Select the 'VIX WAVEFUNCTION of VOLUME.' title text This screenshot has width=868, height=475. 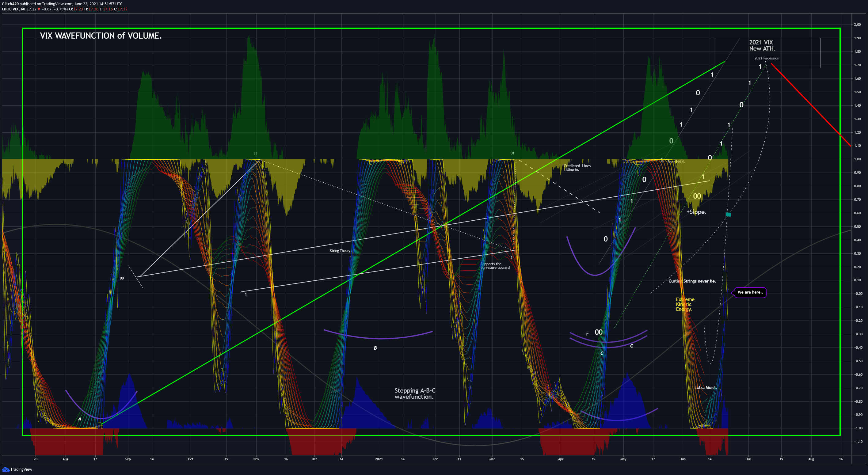click(x=101, y=36)
